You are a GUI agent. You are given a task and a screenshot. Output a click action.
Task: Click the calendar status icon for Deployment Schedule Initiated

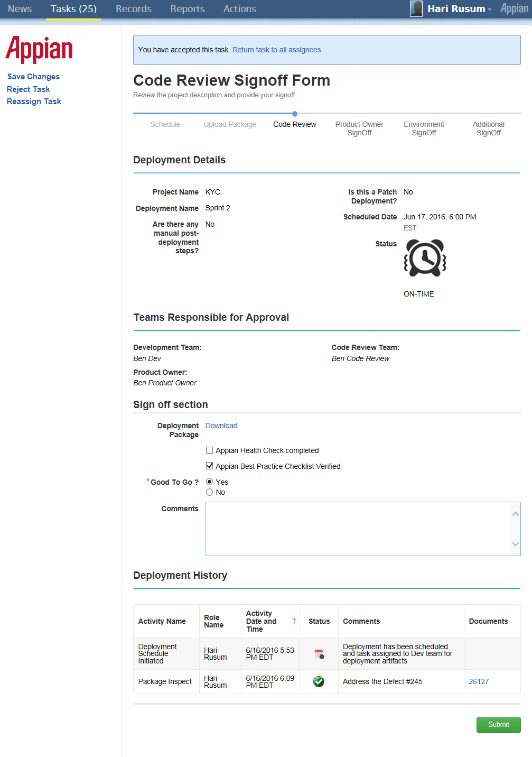point(319,654)
